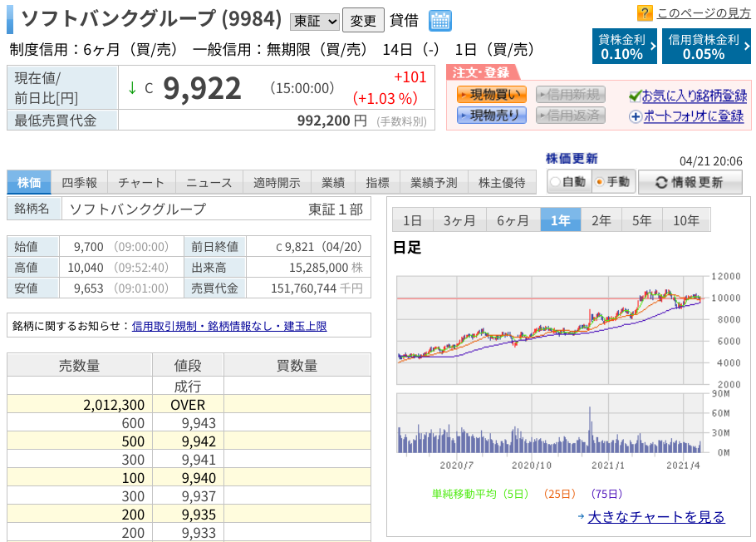Click order book price 9,933
This screenshot has width=756, height=542.
pyautogui.click(x=199, y=534)
